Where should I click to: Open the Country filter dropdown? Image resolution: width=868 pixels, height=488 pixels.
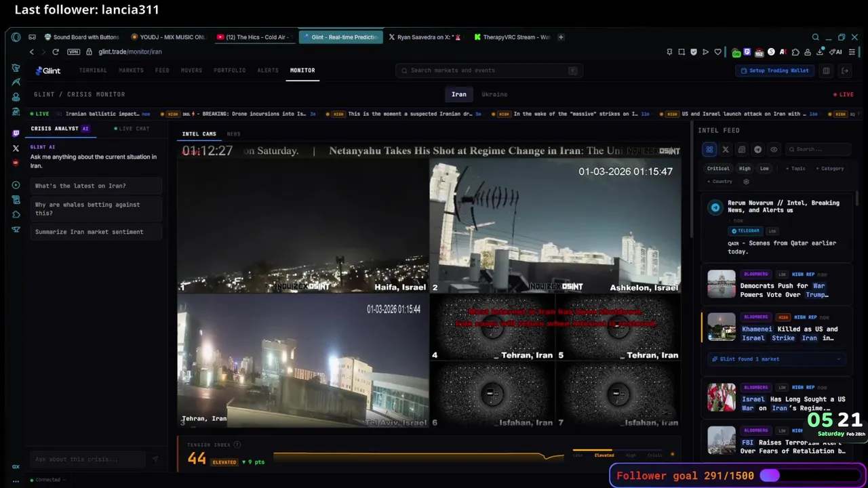(720, 182)
